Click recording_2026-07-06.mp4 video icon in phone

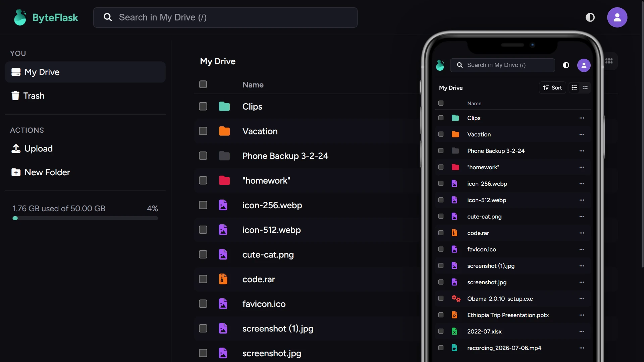(454, 348)
